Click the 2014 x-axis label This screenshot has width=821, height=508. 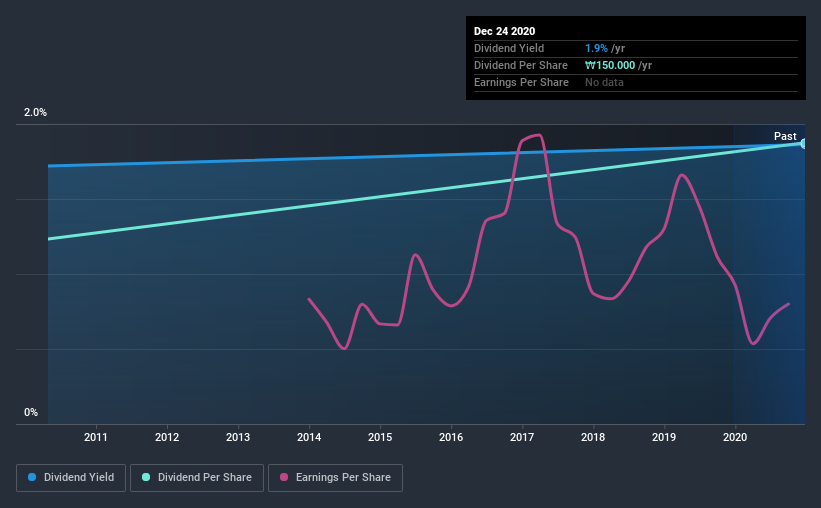pyautogui.click(x=309, y=437)
